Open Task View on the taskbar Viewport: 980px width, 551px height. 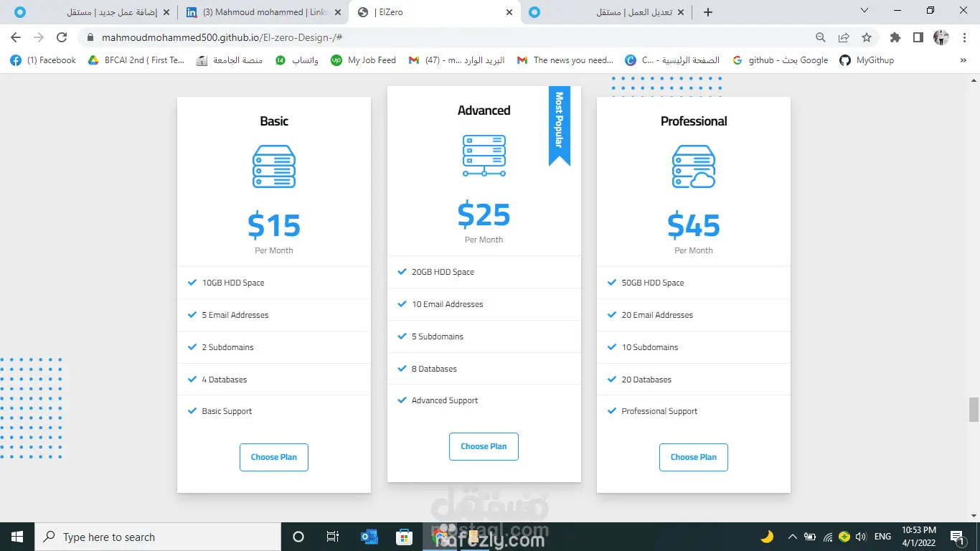point(333,537)
